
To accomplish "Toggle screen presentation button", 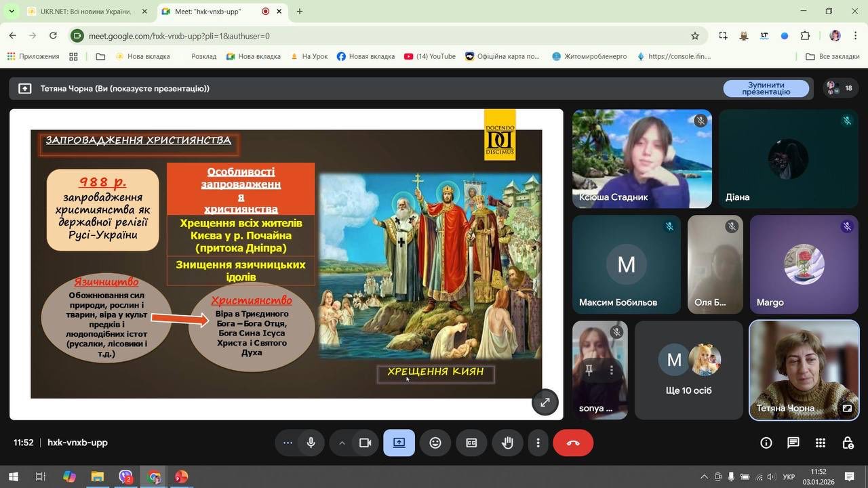I will pos(399,443).
